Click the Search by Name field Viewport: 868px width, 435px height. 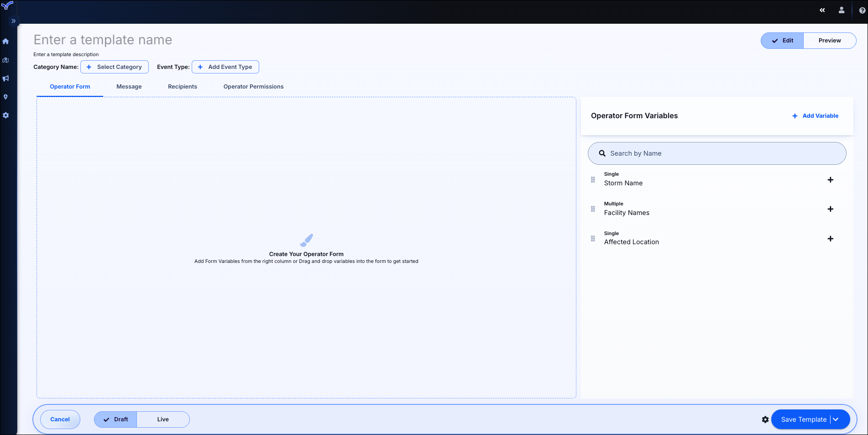click(x=717, y=153)
